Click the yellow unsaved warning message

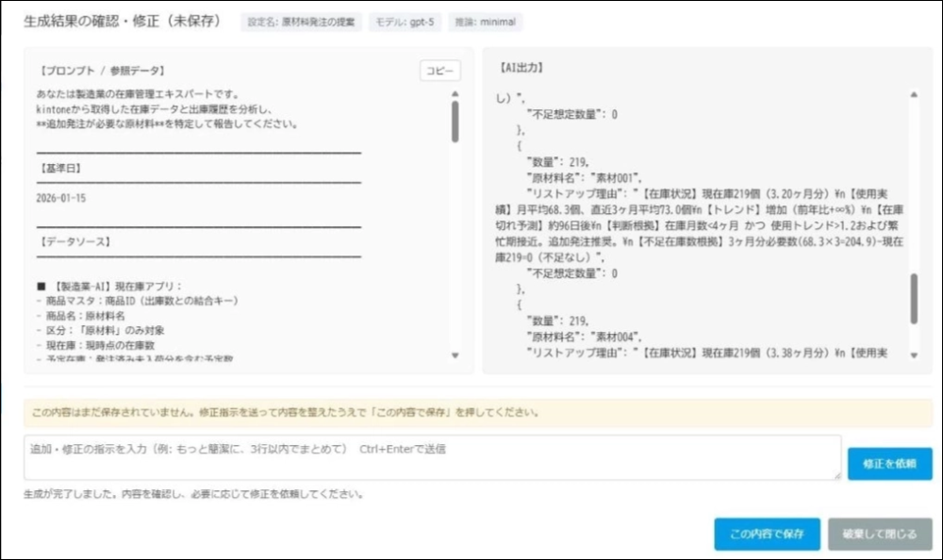[478, 413]
